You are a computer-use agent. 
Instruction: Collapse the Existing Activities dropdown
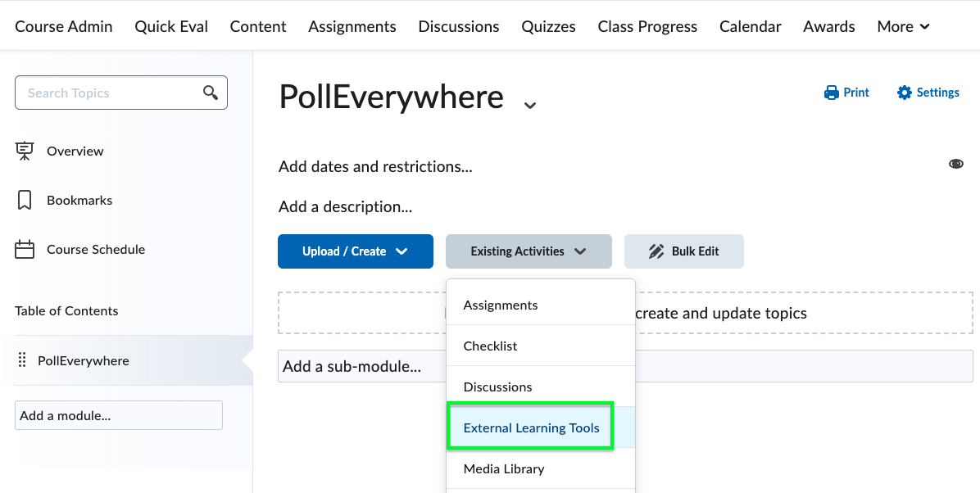[529, 251]
